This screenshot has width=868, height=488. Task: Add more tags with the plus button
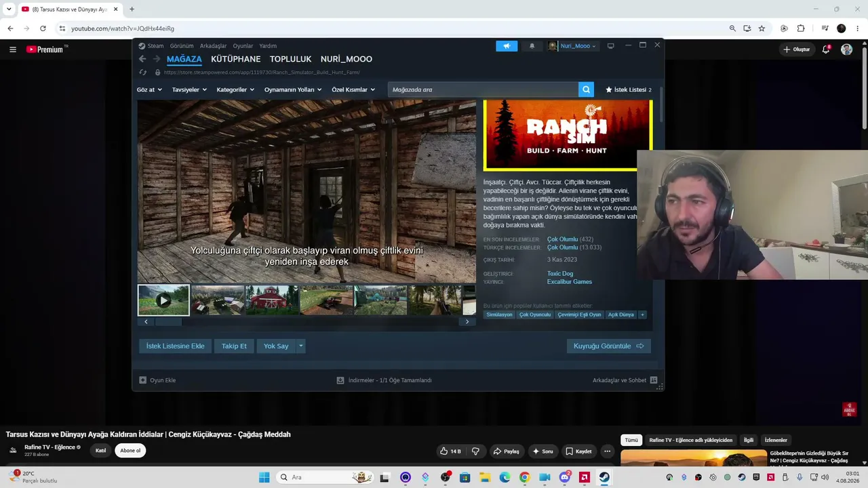[642, 314]
